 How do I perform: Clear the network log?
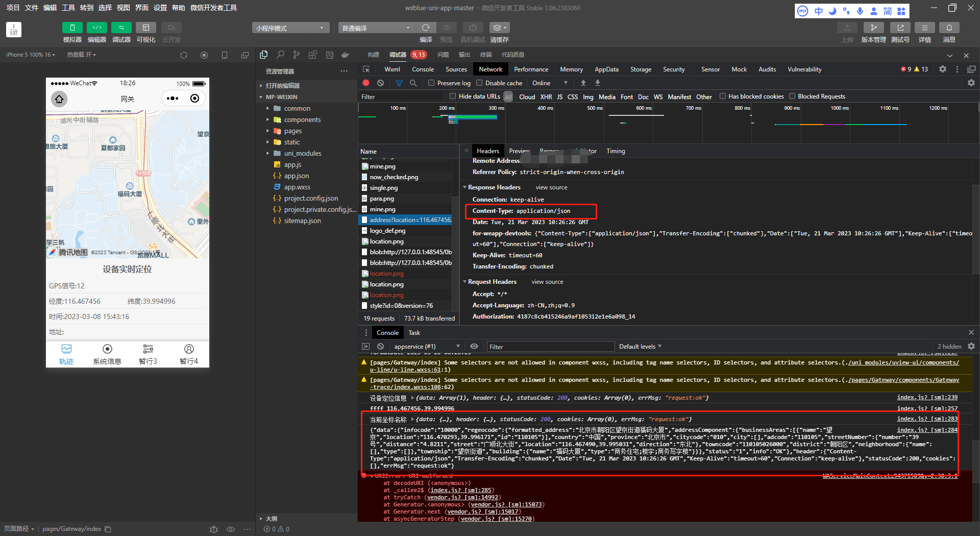coord(380,83)
